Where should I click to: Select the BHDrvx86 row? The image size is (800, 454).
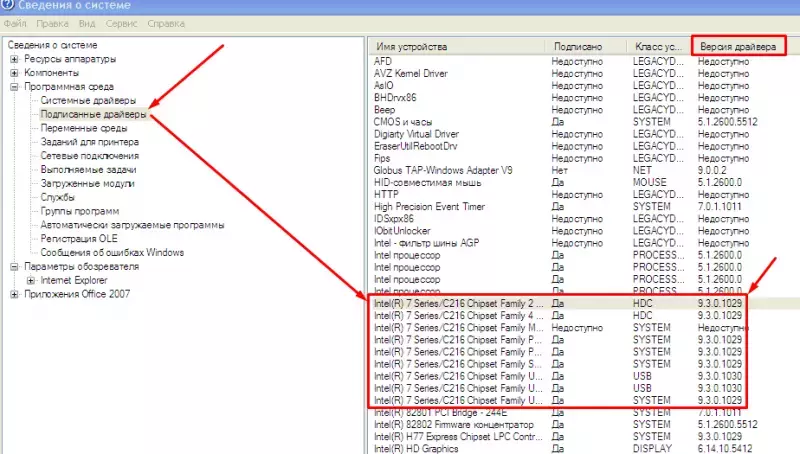(584, 97)
